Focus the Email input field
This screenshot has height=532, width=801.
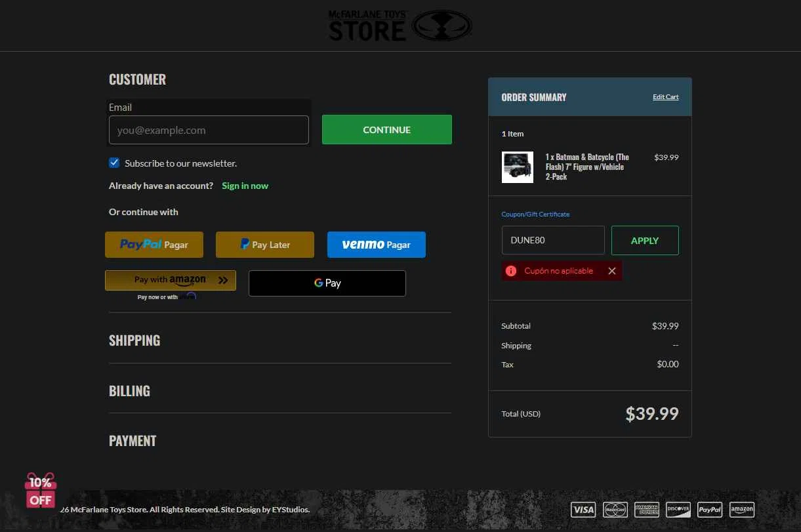pyautogui.click(x=209, y=130)
